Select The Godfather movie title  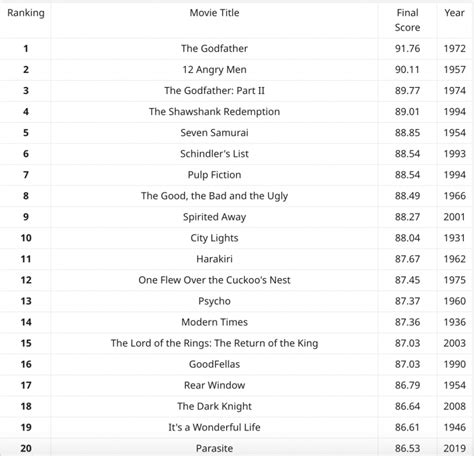click(x=214, y=48)
